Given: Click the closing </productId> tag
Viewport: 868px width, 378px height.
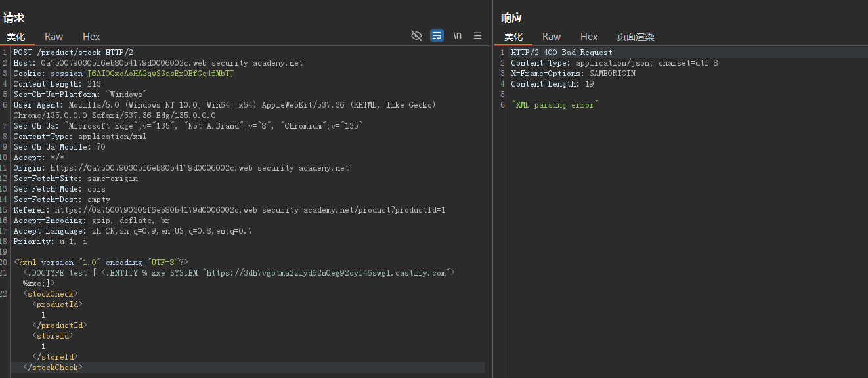Looking at the screenshot, I should [x=59, y=325].
